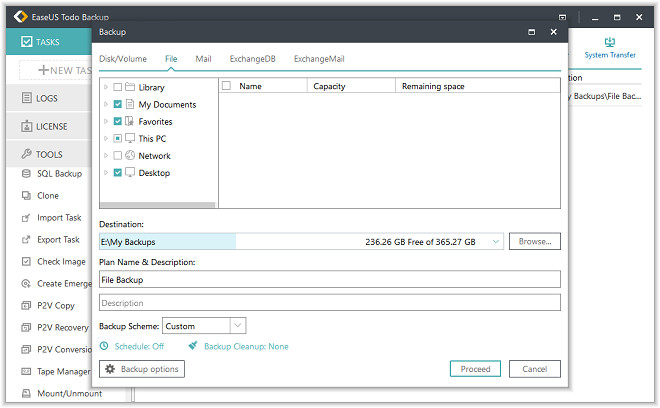Click the Check Image icon
Image resolution: width=660 pixels, height=408 pixels.
point(26,261)
